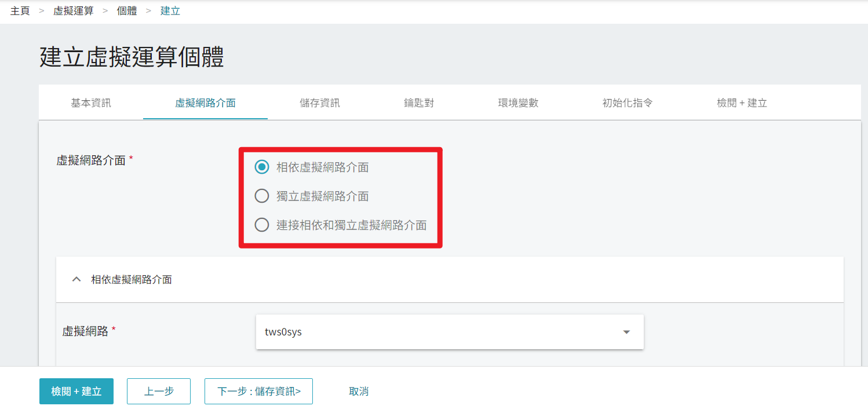The image size is (868, 413).
Task: Open the 鑰匙對 tab
Action: coord(419,103)
